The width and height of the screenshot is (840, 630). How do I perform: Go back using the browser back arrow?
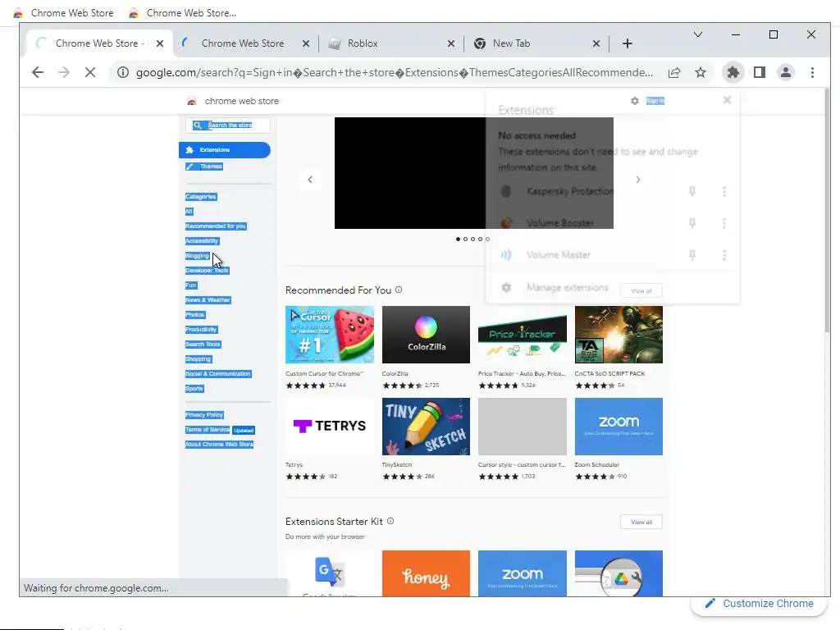(38, 72)
